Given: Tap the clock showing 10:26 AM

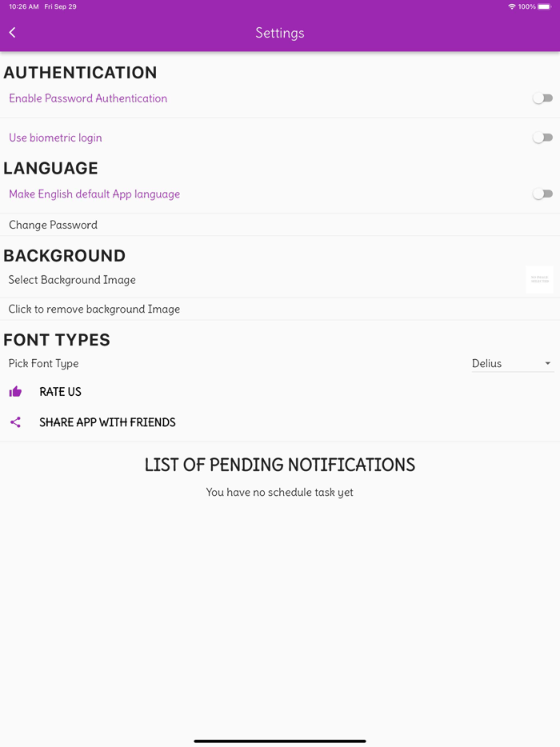Looking at the screenshot, I should pyautogui.click(x=16, y=6).
